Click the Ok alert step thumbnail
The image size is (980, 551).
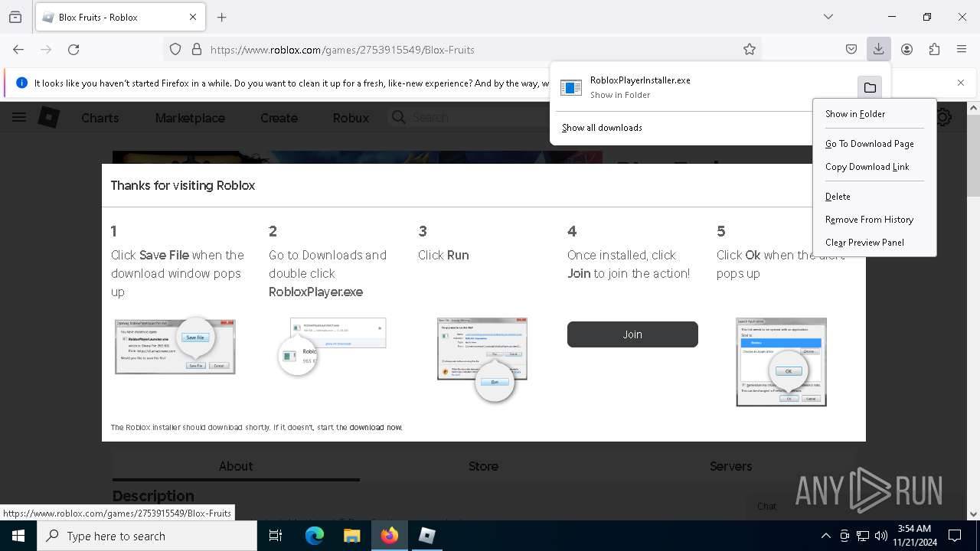(x=781, y=362)
